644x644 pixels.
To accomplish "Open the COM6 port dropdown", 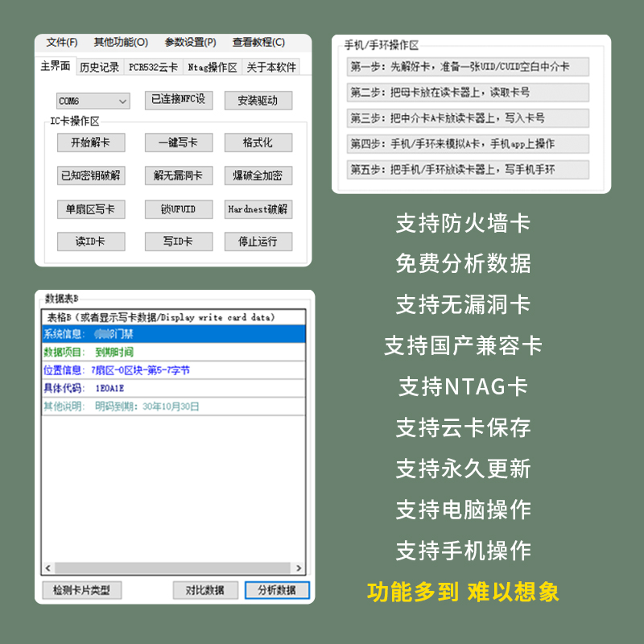I will click(93, 101).
